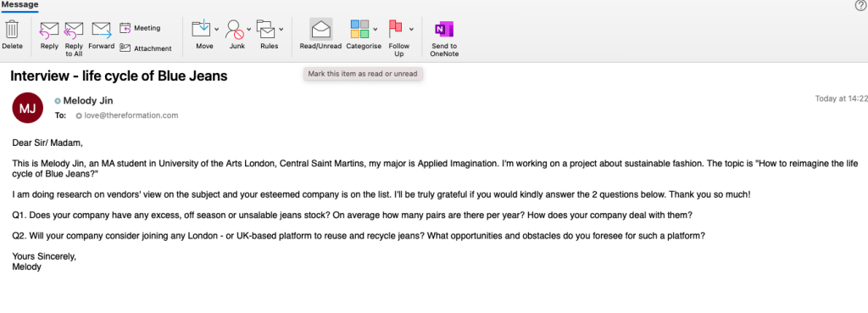Click the paragraph starting with 'This is Melody Jin'
This screenshot has height=313, width=868.
tap(435, 169)
